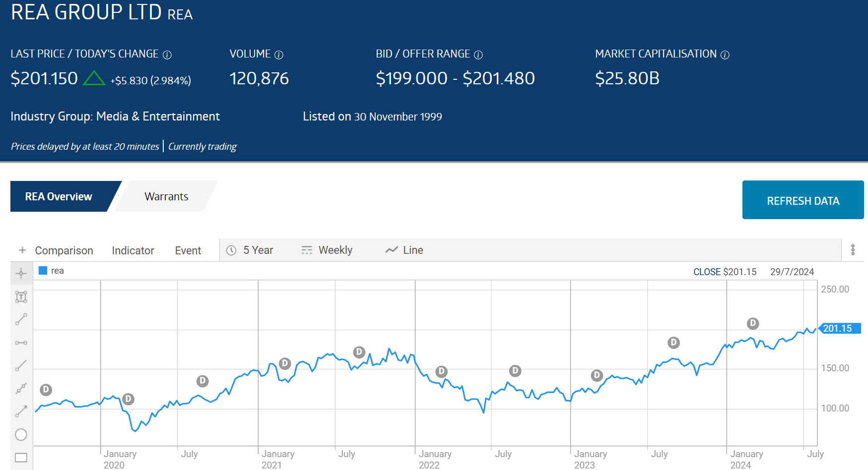Open the Comparison menu
The height and width of the screenshot is (470, 868).
[x=64, y=251]
